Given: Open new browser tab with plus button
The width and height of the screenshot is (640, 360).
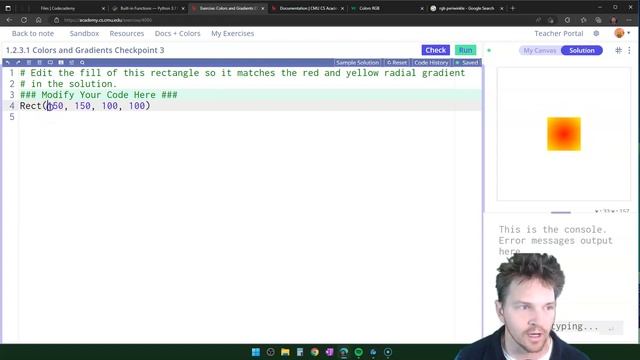Looking at the screenshot, I should [x=513, y=8].
